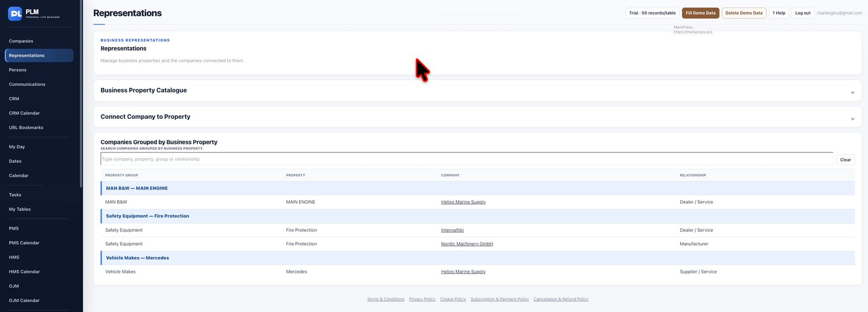This screenshot has height=312, width=868.
Task: Click markpress.pro URL text
Action: pyautogui.click(x=693, y=32)
